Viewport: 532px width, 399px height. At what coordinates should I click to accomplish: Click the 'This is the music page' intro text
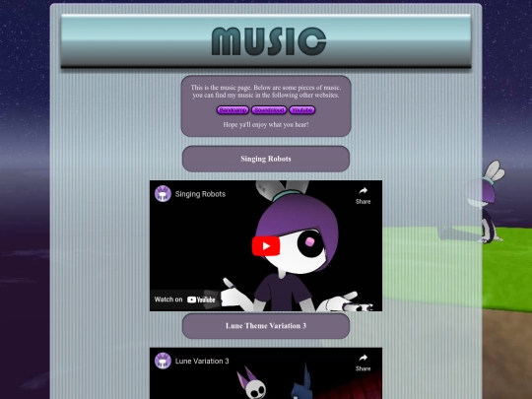click(x=266, y=92)
